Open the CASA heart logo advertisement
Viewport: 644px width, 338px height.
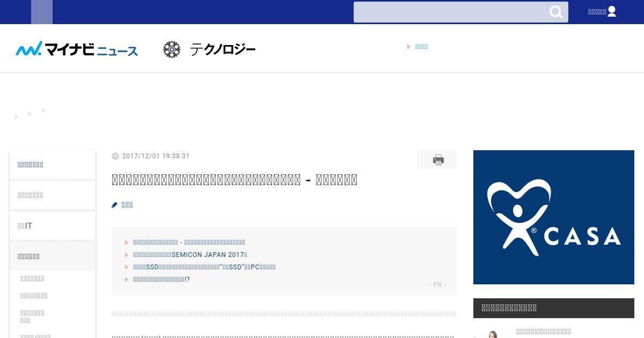(554, 217)
